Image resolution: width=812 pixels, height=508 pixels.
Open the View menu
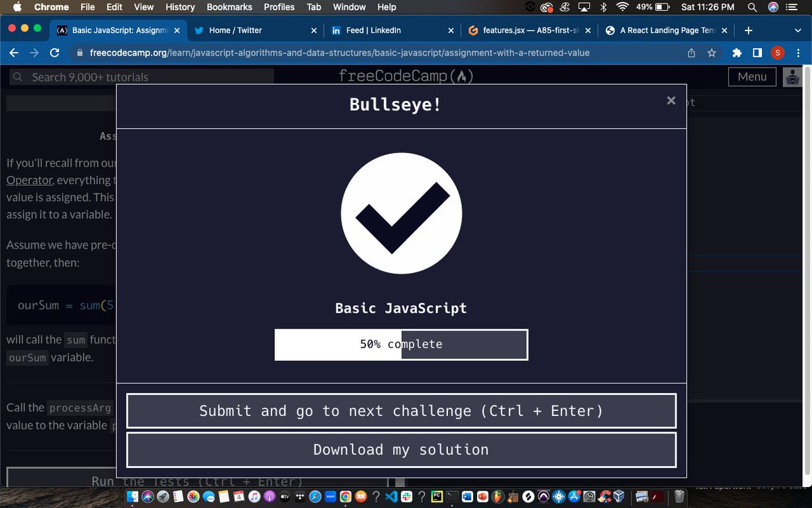point(143,7)
